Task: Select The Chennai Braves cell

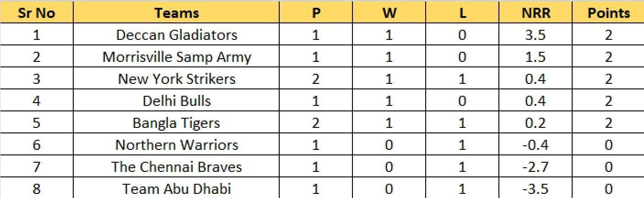Action: point(176,167)
